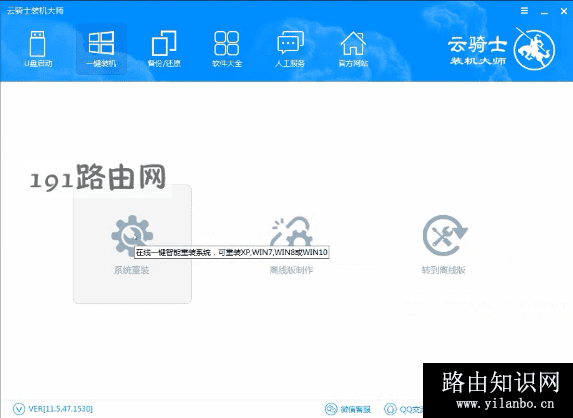
Task: Visit 官方网站 via the house icon
Action: point(353,49)
